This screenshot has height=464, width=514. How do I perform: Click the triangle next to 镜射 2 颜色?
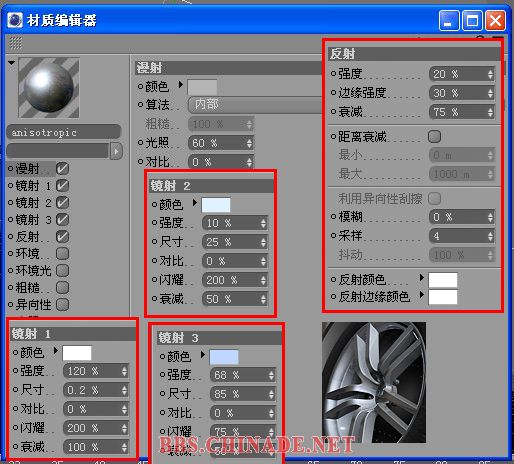[195, 203]
